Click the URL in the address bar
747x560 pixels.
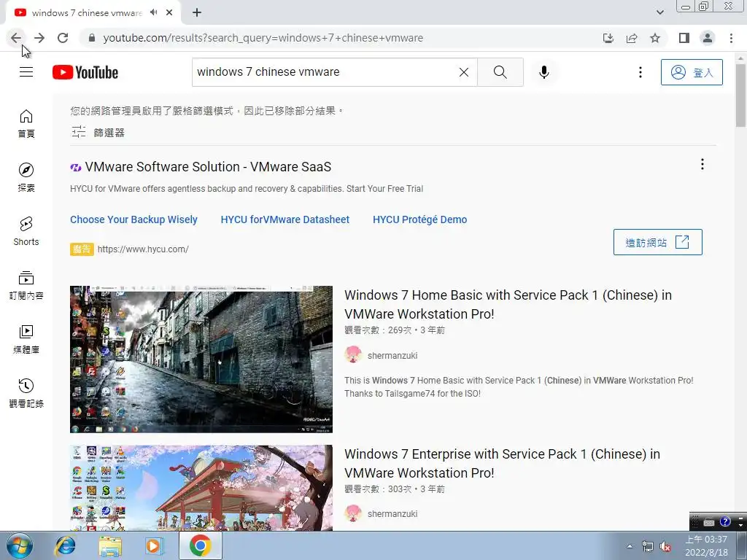tap(263, 38)
